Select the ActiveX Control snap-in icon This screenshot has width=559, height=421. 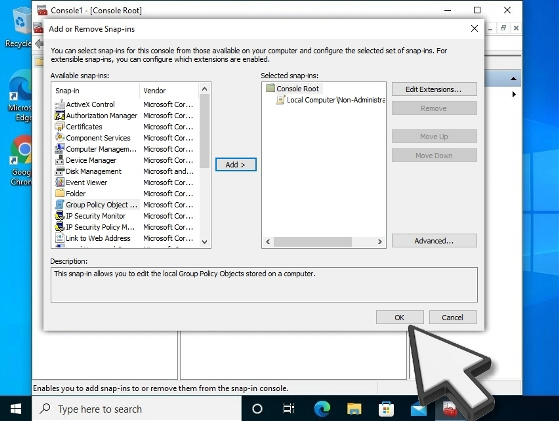(x=60, y=104)
